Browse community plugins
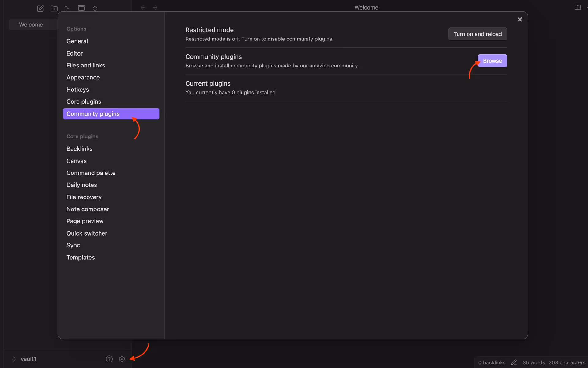Screen dimensions: 588x368 (x=492, y=60)
